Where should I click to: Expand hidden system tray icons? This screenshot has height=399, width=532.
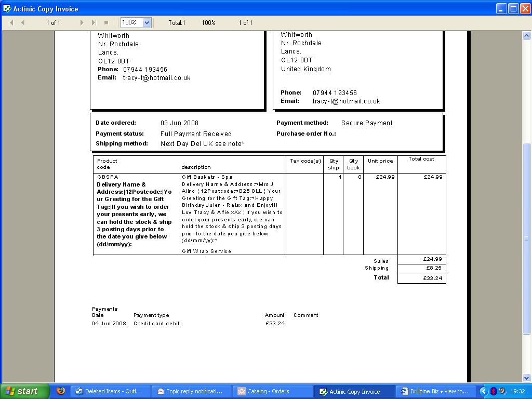point(484,391)
